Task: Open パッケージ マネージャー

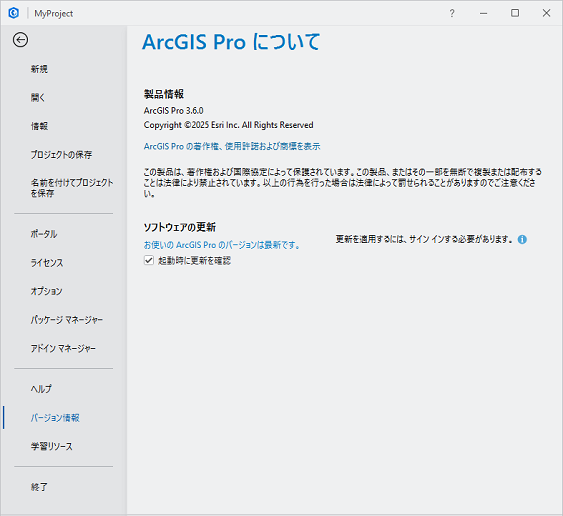Action: coord(67,320)
